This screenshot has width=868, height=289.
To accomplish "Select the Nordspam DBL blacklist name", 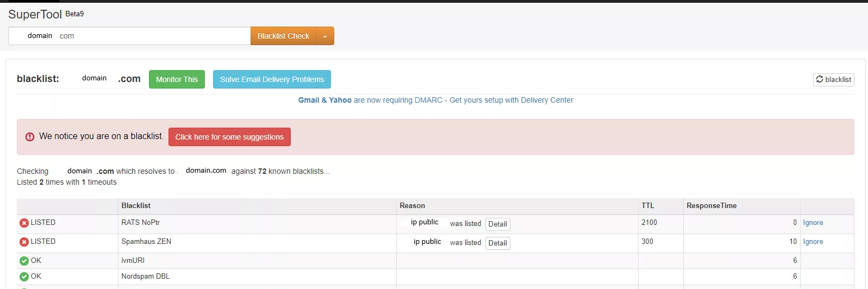I will (x=145, y=276).
